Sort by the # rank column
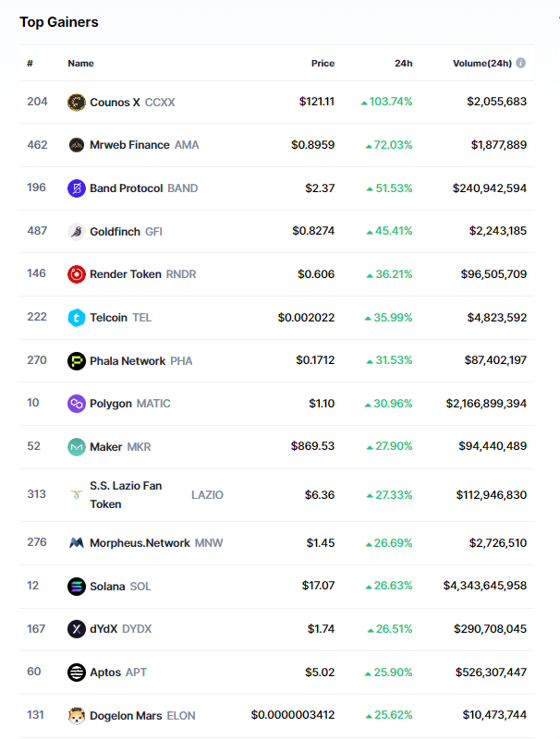This screenshot has width=560, height=739. [x=30, y=64]
